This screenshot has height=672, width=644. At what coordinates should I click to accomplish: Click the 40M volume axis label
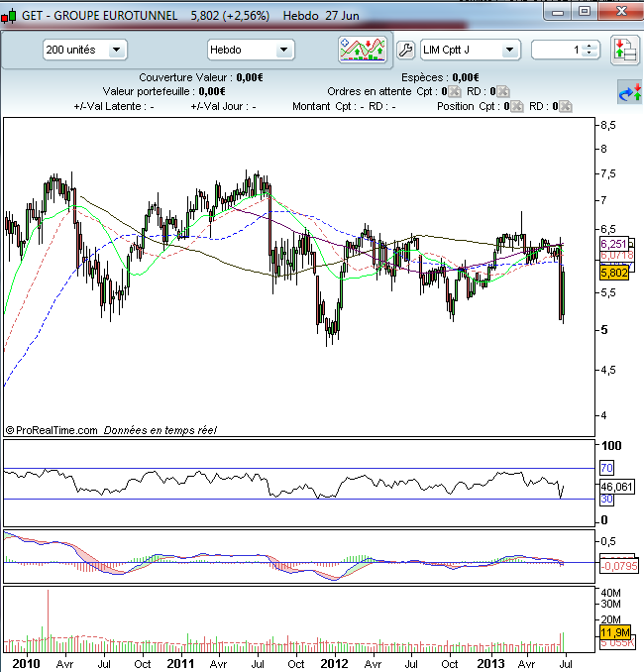[x=610, y=593]
